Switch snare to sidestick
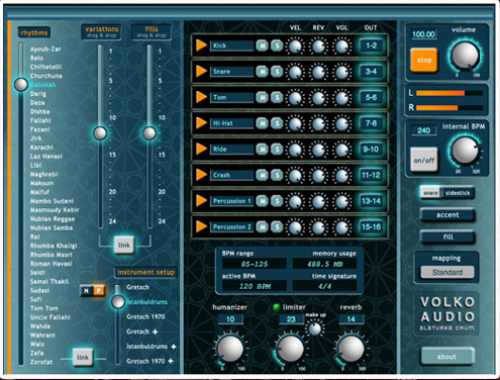The width and height of the screenshot is (500, 380). click(458, 193)
